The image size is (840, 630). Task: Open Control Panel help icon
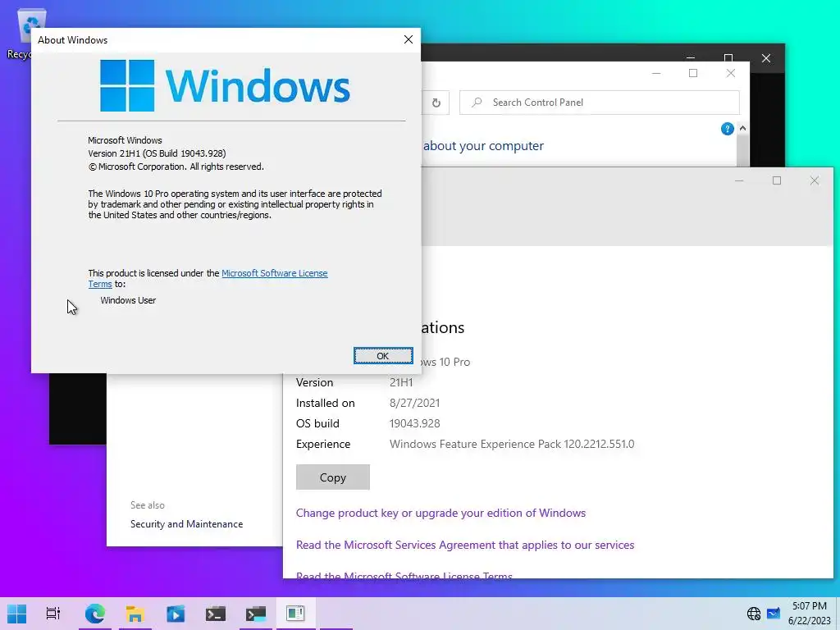(x=727, y=129)
